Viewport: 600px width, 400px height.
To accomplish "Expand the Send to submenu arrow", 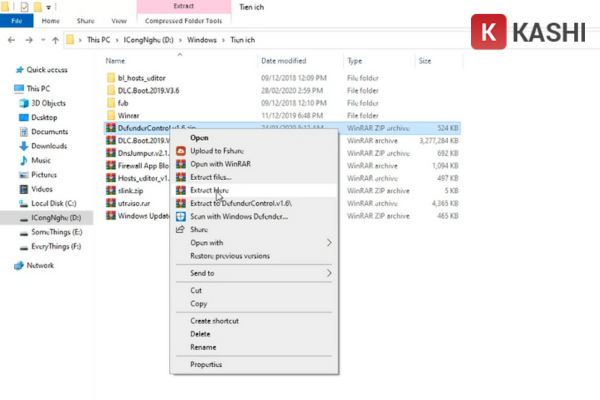I will click(327, 273).
